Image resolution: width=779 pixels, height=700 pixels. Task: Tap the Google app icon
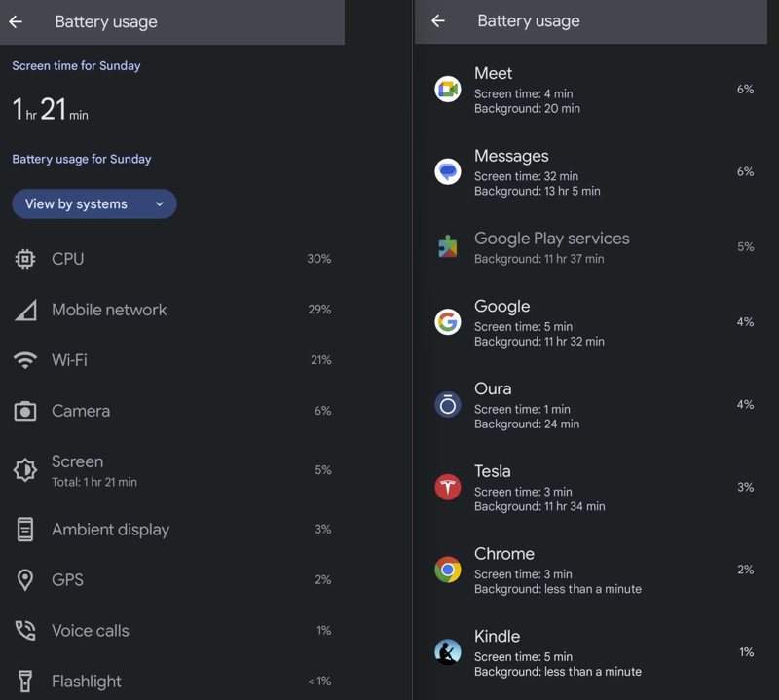pos(448,322)
